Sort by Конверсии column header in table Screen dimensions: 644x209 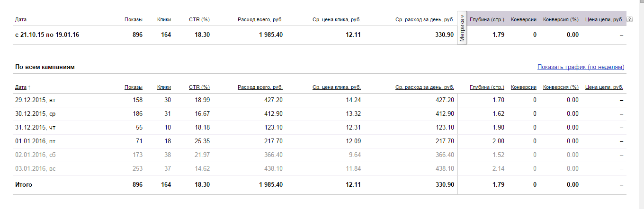coord(523,87)
